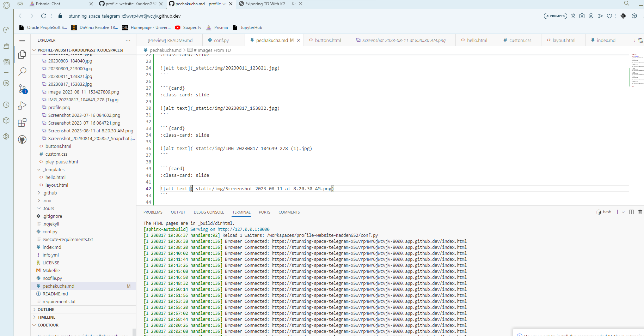
Task: Open Run and Debug view
Action: (22, 106)
